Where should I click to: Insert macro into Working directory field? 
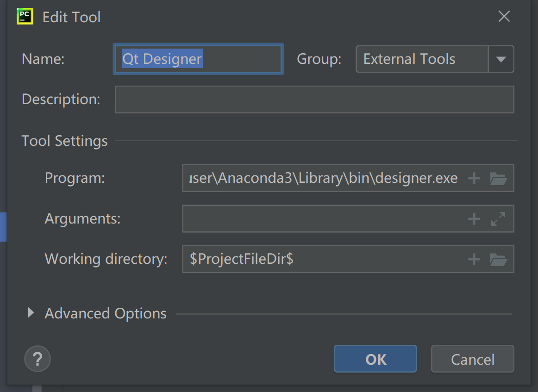pyautogui.click(x=474, y=259)
